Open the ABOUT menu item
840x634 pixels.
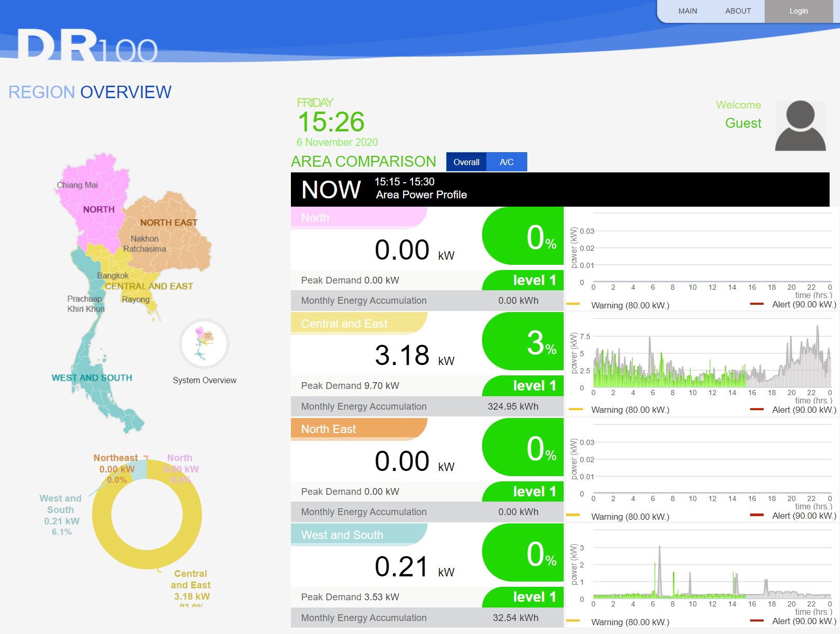[x=738, y=11]
